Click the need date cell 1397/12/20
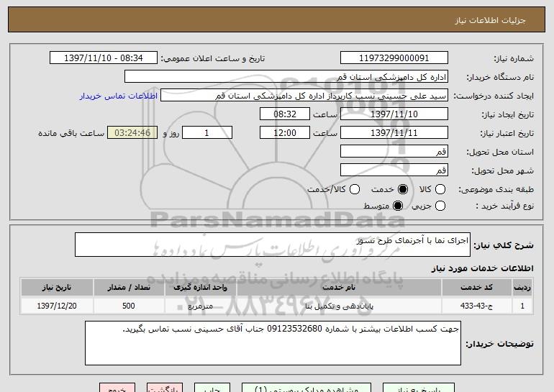554x392 pixels. click(x=57, y=306)
